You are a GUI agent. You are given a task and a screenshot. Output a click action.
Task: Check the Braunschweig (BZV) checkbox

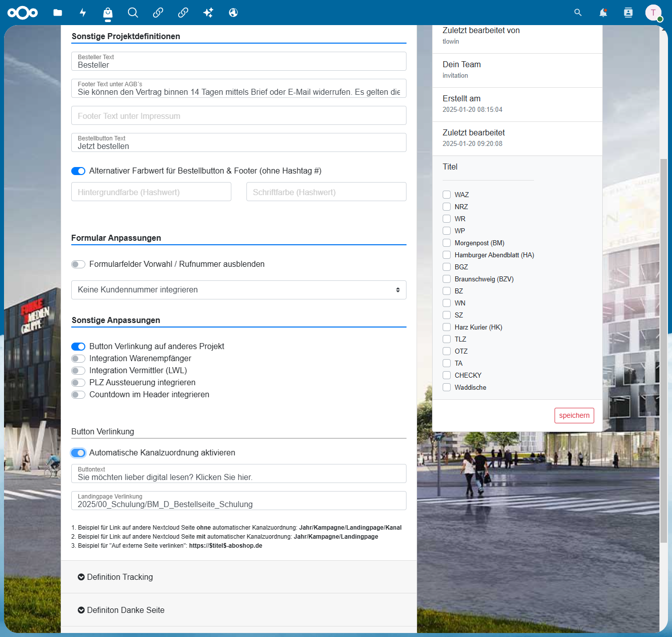tap(447, 279)
